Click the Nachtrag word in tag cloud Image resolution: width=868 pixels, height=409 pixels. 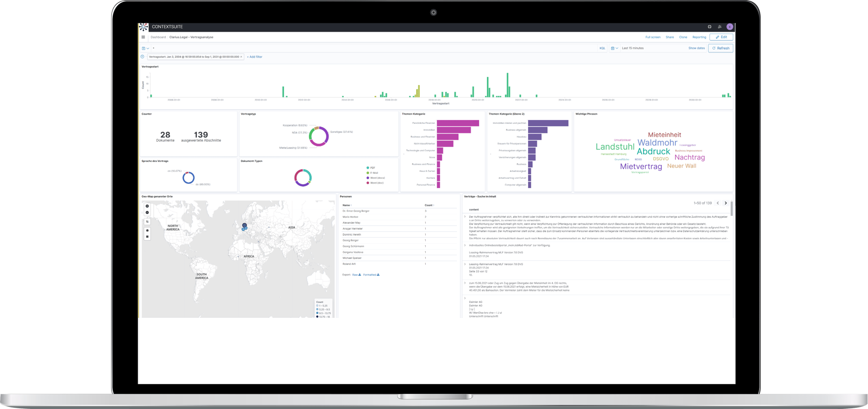[690, 158]
